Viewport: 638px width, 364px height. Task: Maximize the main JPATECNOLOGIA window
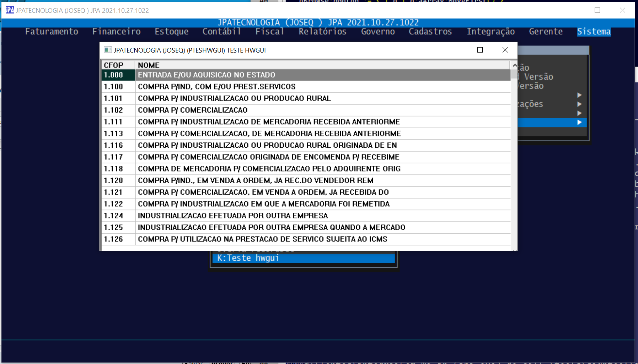point(597,10)
